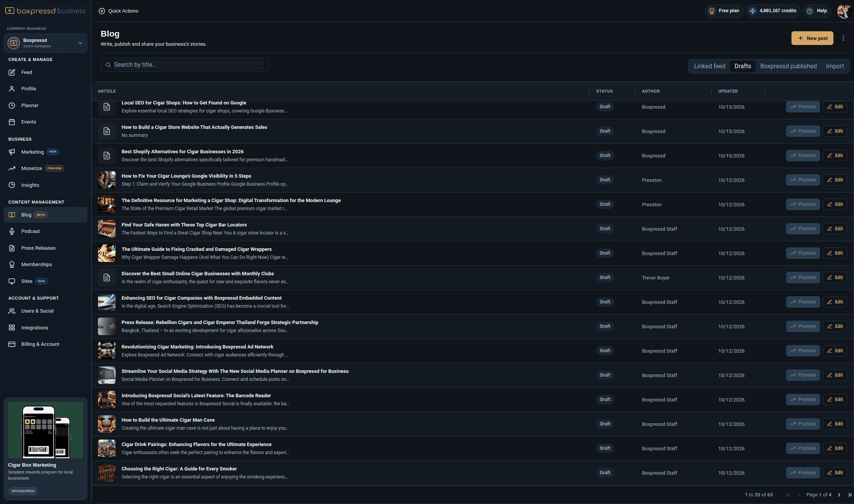Create a New post

tap(812, 38)
